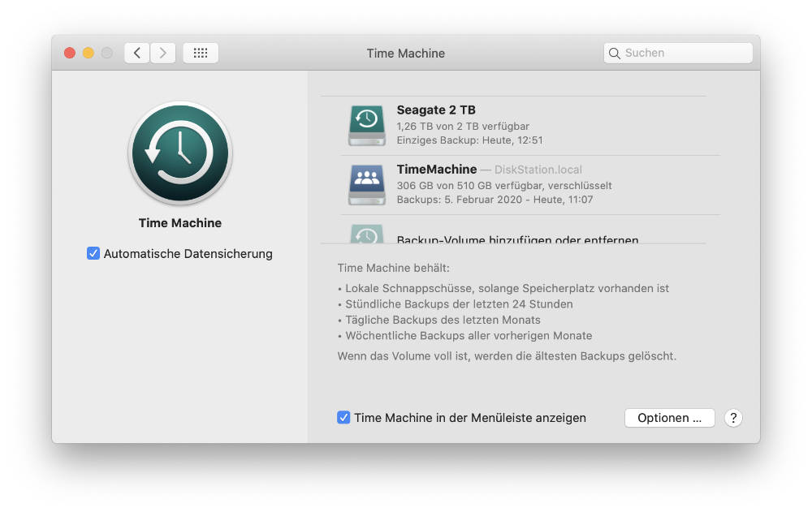Select the Seagate 2 TB drive icon
This screenshot has width=812, height=512.
click(367, 125)
